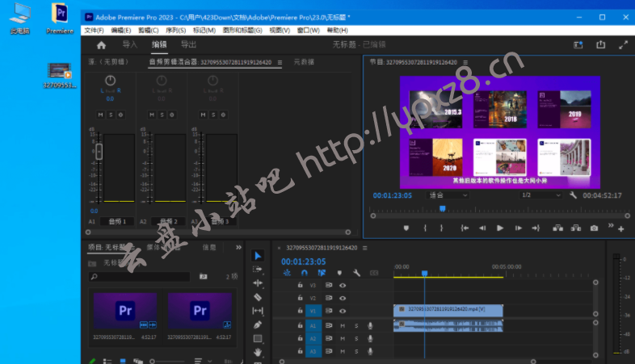
Task: Toggle full screen video icon in header
Action: pyautogui.click(x=623, y=45)
